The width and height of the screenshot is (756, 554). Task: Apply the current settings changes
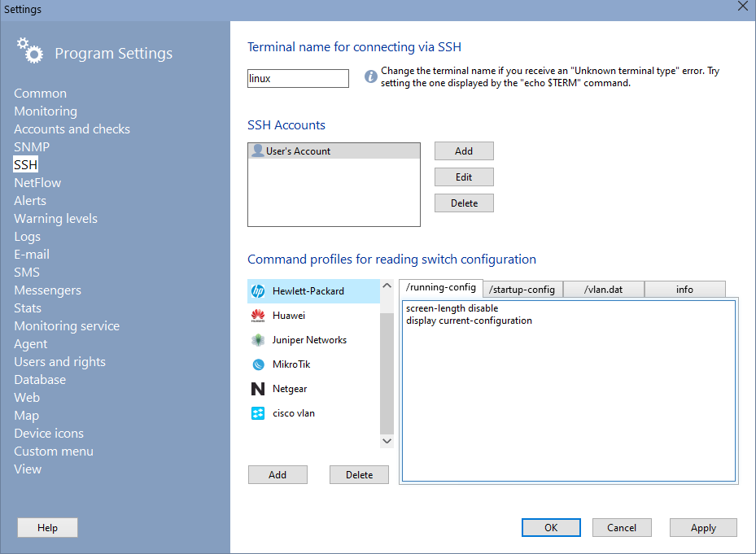(702, 527)
